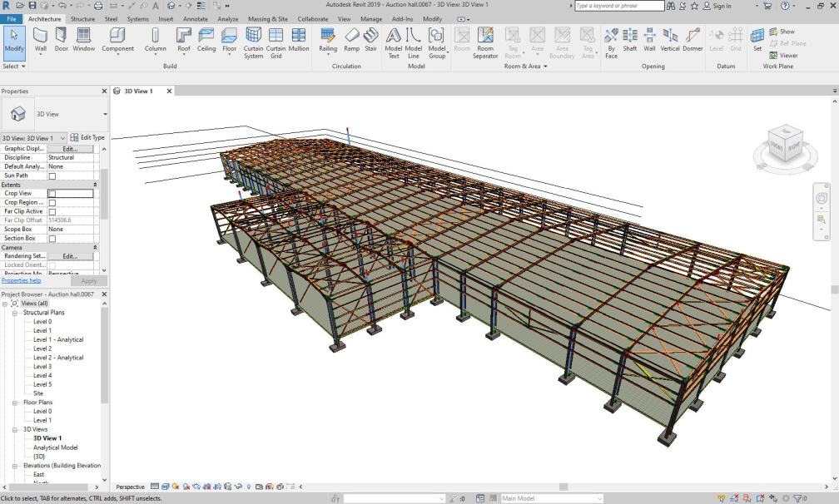Toggle the Crop Region Visible checkbox

[x=52, y=203]
